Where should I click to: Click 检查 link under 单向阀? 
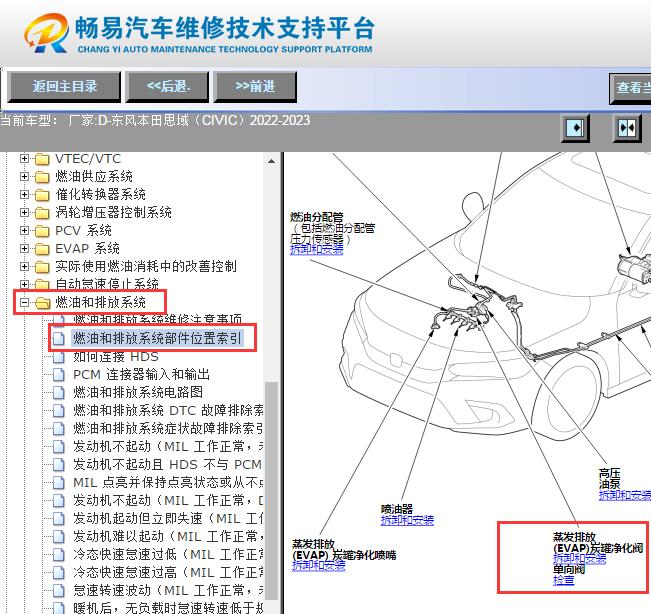(563, 580)
